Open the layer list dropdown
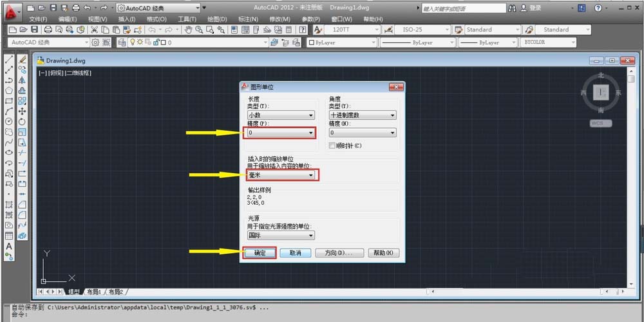Screen dimensions: 644x322 [198, 43]
